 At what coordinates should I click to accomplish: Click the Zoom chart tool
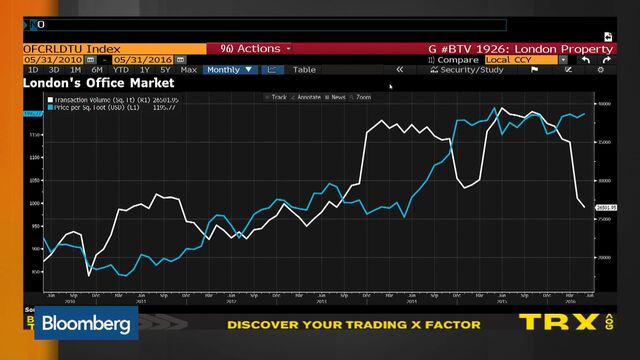coord(360,97)
